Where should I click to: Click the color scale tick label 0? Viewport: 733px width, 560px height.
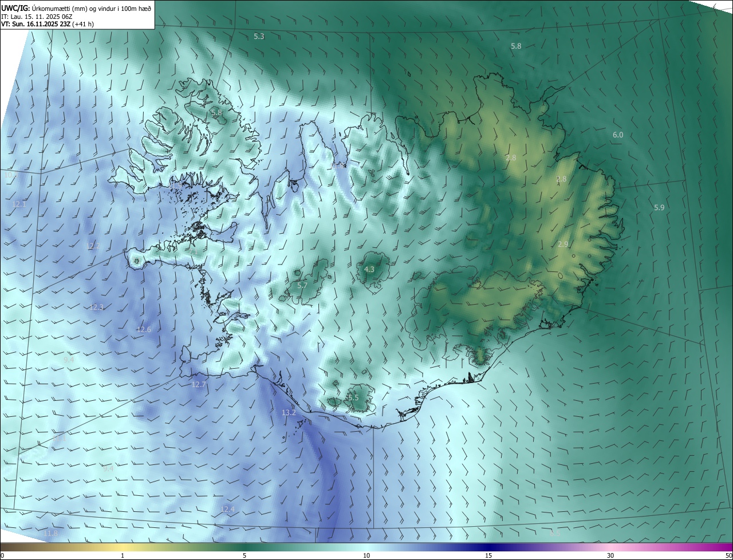pos(2,555)
